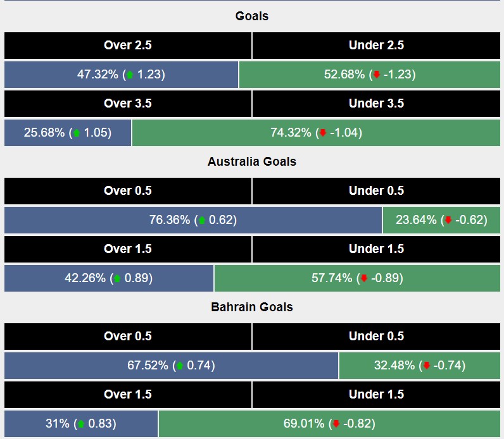This screenshot has width=504, height=439.
Task: Select the Under 2.5 header
Action: tap(376, 46)
